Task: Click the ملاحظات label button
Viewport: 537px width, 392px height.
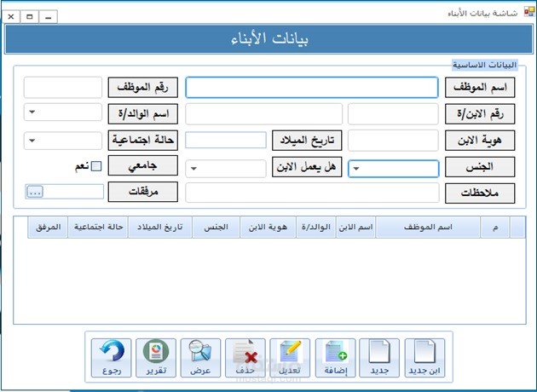Action: 480,193
